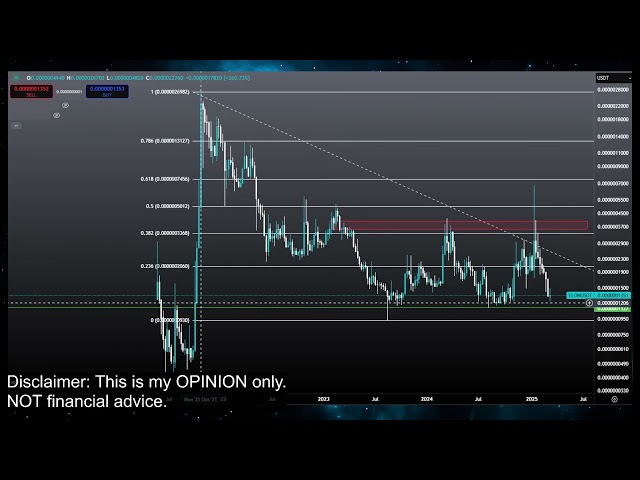
Task: Open the USDT currency dropdown
Action: (x=603, y=77)
